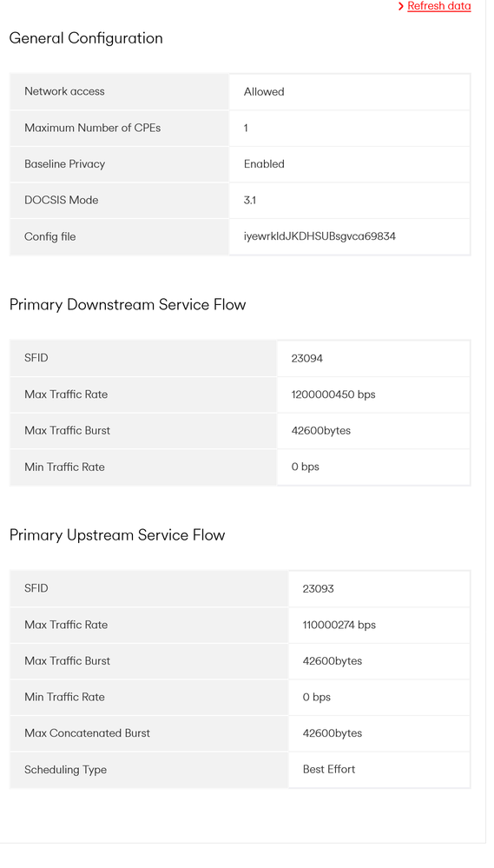Select the Best Effort scheduling value
Viewport: 494px width, 868px height.
[x=328, y=769]
